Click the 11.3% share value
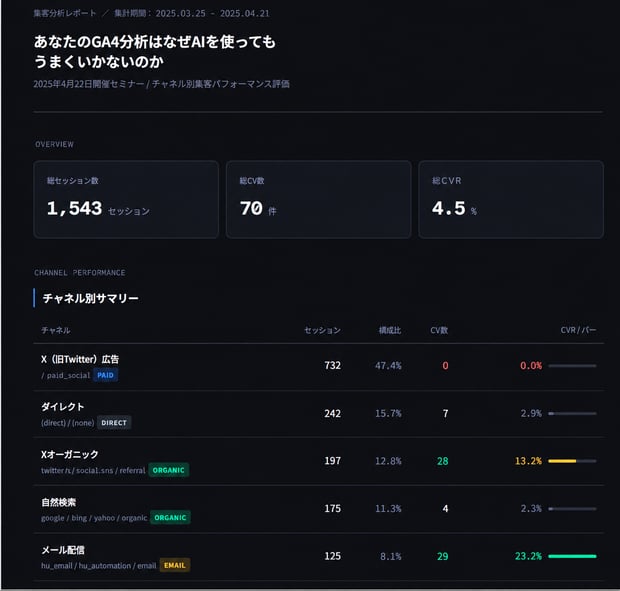 388,508
